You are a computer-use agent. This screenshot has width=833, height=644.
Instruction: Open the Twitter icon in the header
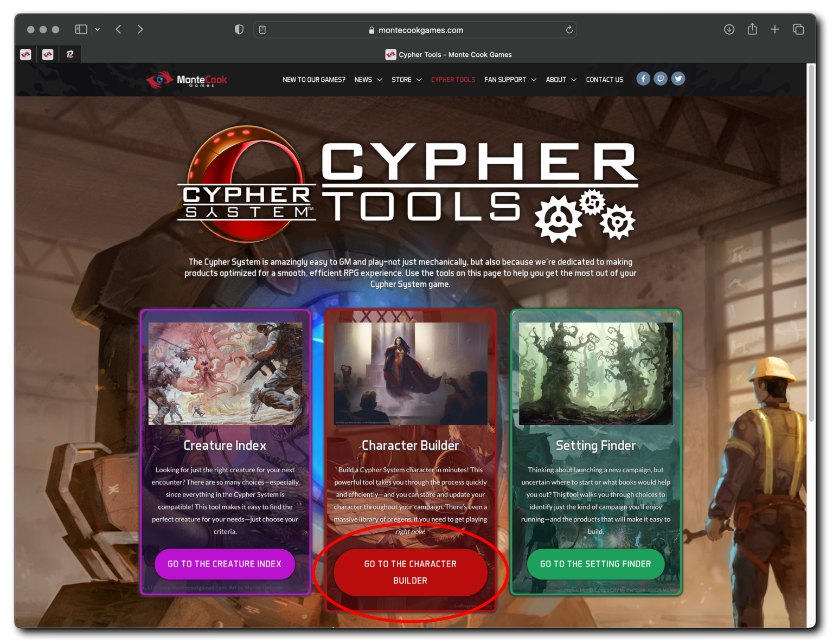click(x=678, y=79)
